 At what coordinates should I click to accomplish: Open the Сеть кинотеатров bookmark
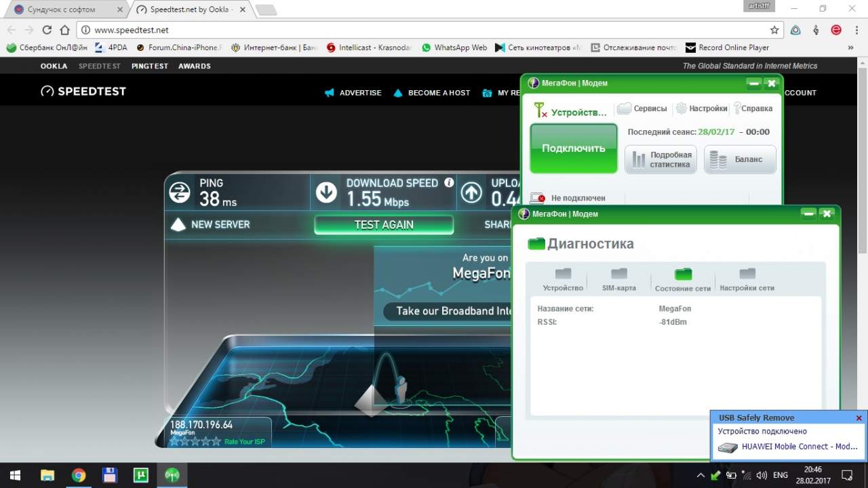point(538,47)
